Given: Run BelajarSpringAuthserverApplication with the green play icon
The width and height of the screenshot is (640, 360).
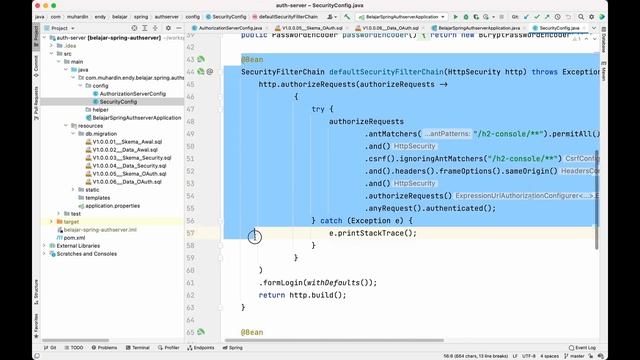Looking at the screenshot, I should [x=456, y=17].
